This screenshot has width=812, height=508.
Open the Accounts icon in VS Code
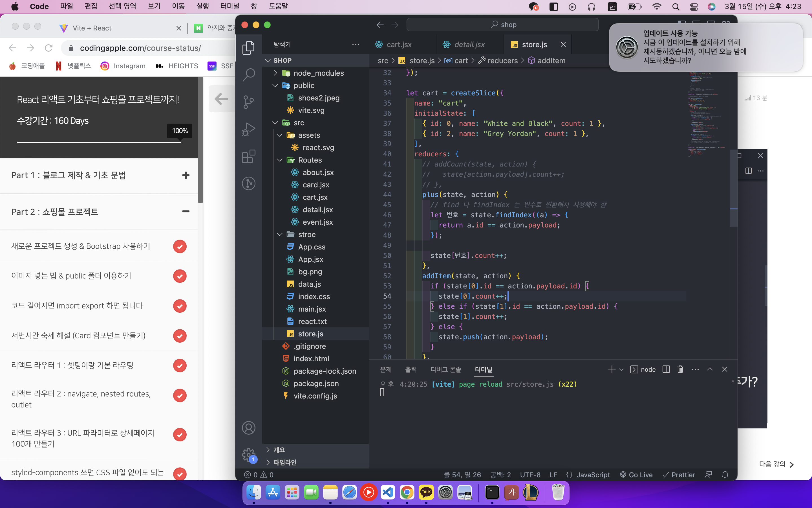[x=248, y=428]
